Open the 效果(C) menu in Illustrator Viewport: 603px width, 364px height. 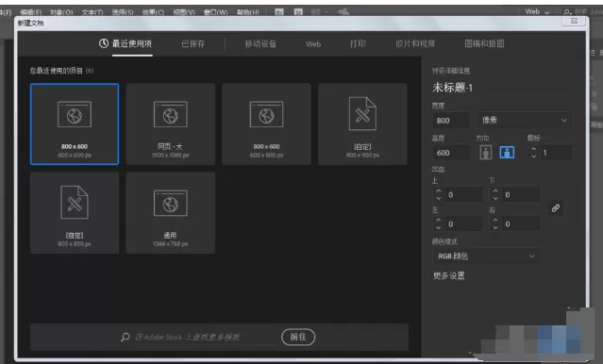point(153,12)
